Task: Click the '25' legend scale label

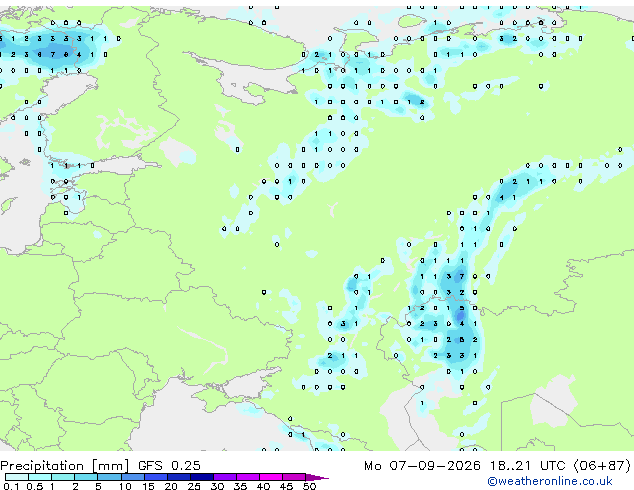Action: pyautogui.click(x=194, y=486)
